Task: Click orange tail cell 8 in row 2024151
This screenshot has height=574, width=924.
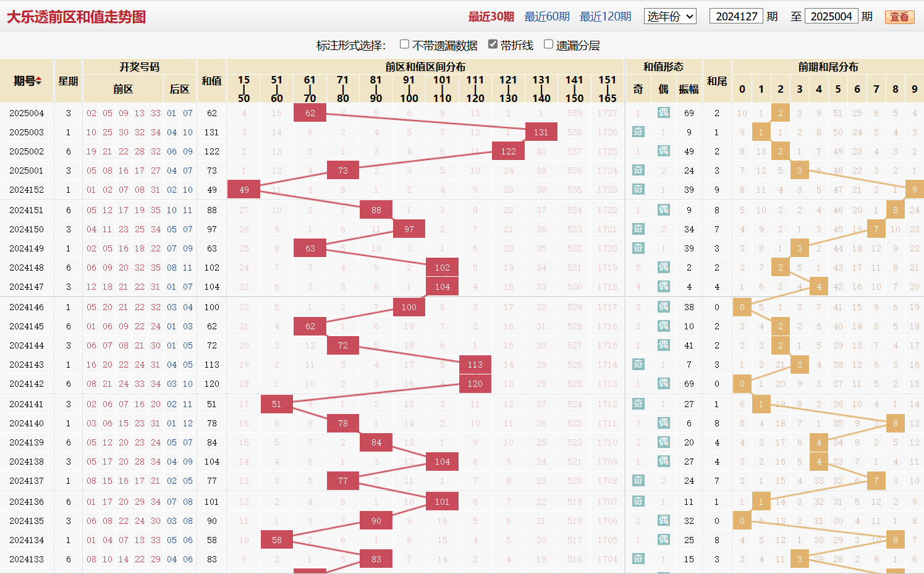Action: (x=896, y=210)
